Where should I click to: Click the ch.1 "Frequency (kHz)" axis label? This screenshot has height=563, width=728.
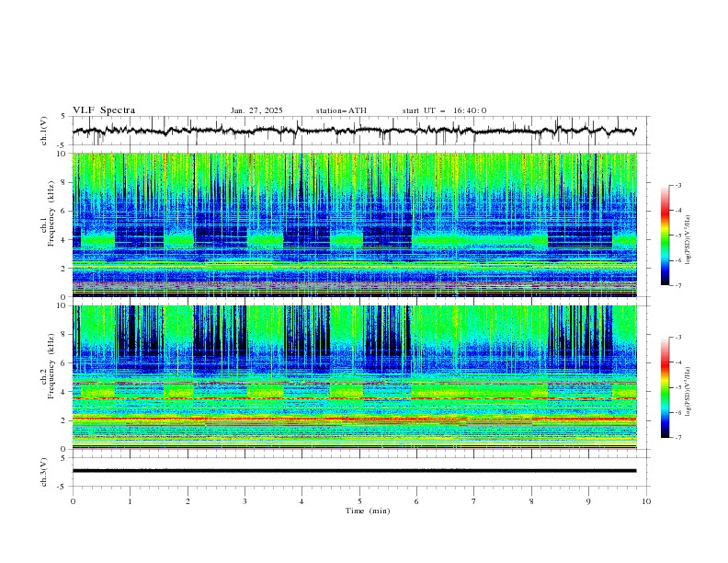click(51, 214)
